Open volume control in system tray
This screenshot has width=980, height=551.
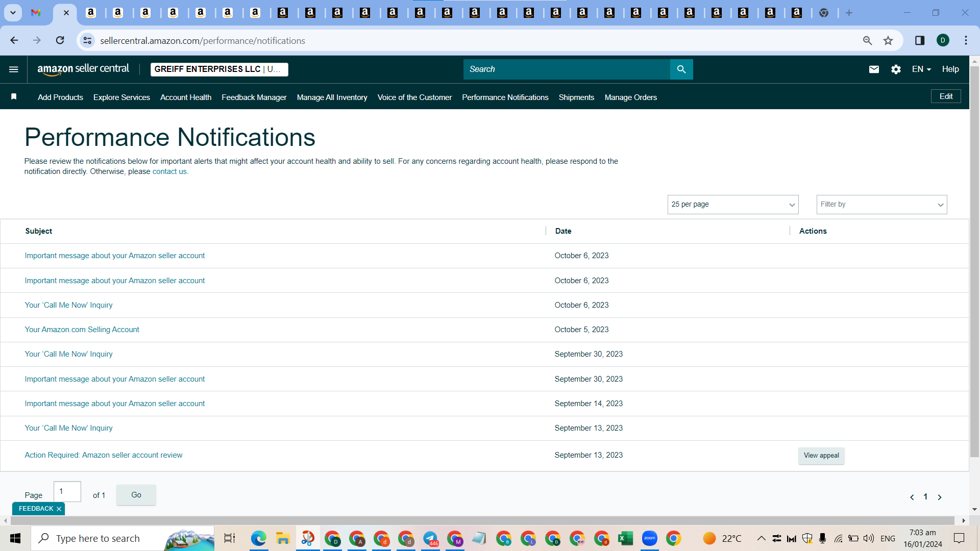(869, 538)
